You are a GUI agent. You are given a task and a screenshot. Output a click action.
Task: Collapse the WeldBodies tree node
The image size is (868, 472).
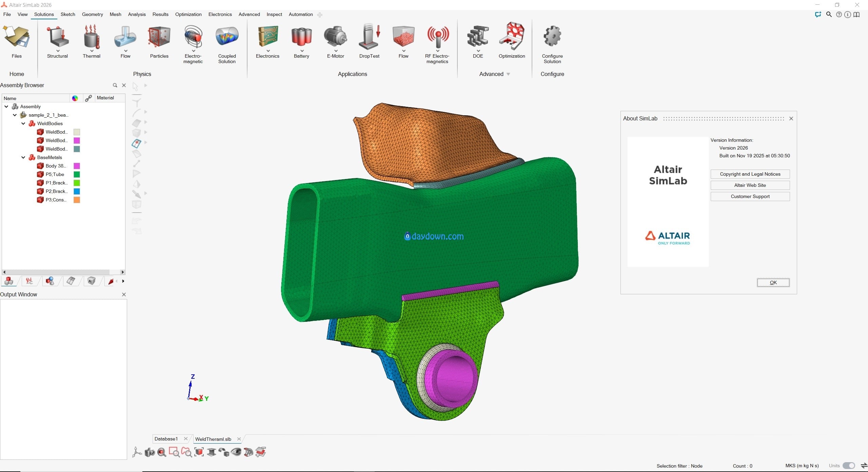(23, 123)
